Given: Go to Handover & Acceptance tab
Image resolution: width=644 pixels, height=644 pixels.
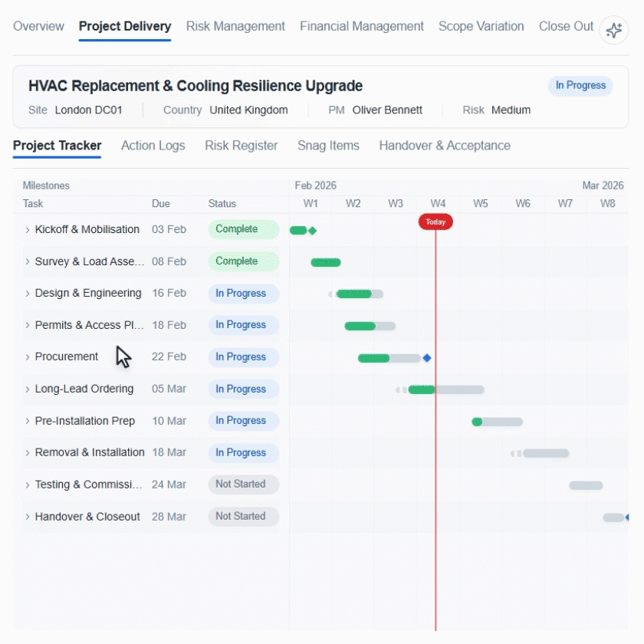Looking at the screenshot, I should point(444,146).
